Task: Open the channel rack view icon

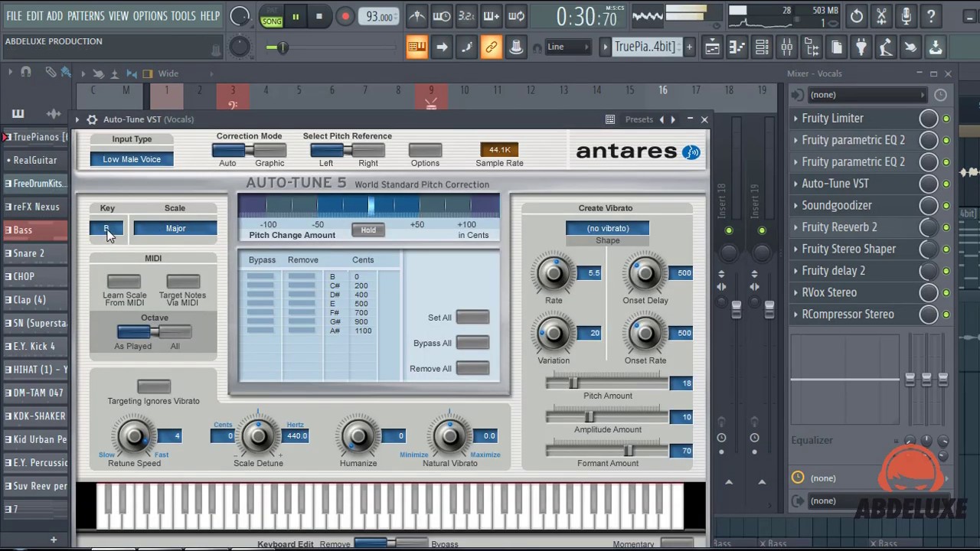Action: (x=762, y=47)
